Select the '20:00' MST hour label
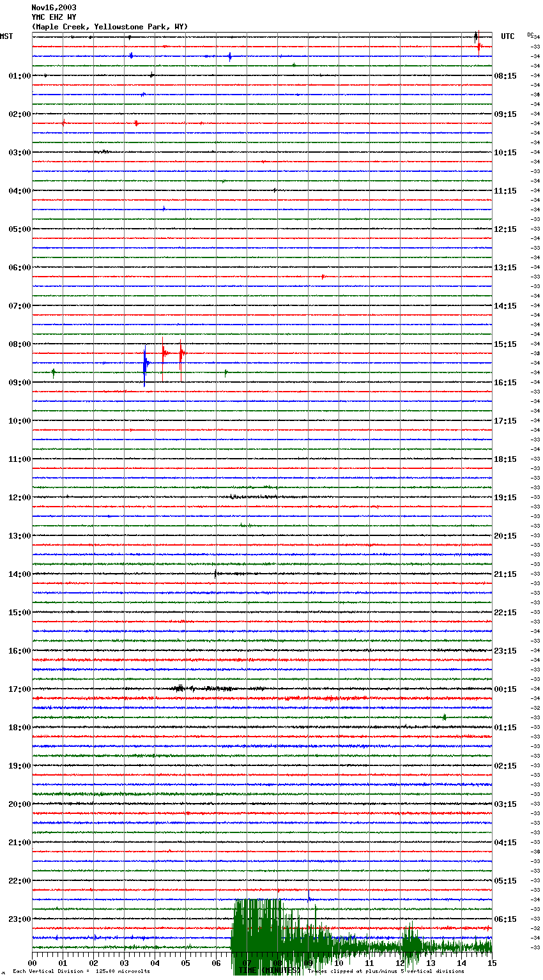This screenshot has height=980, width=543. 20,804
